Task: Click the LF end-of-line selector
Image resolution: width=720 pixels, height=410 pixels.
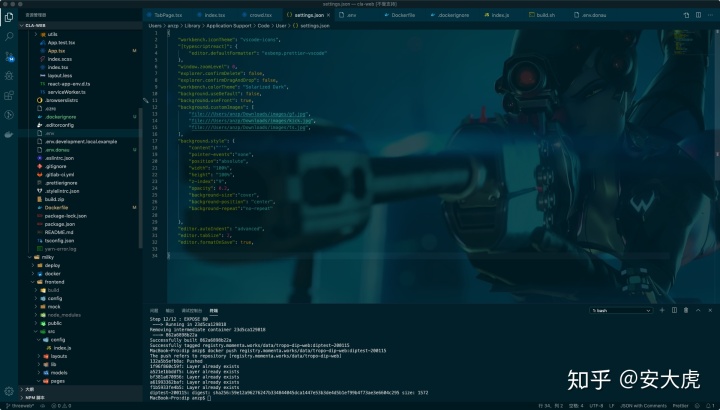Action: click(611, 406)
